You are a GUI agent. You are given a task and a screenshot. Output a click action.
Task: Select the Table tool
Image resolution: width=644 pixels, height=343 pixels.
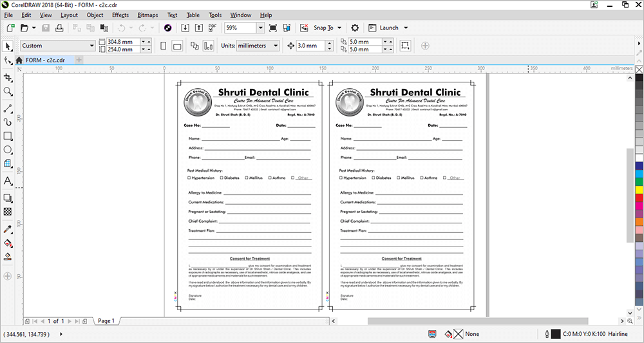(x=7, y=163)
